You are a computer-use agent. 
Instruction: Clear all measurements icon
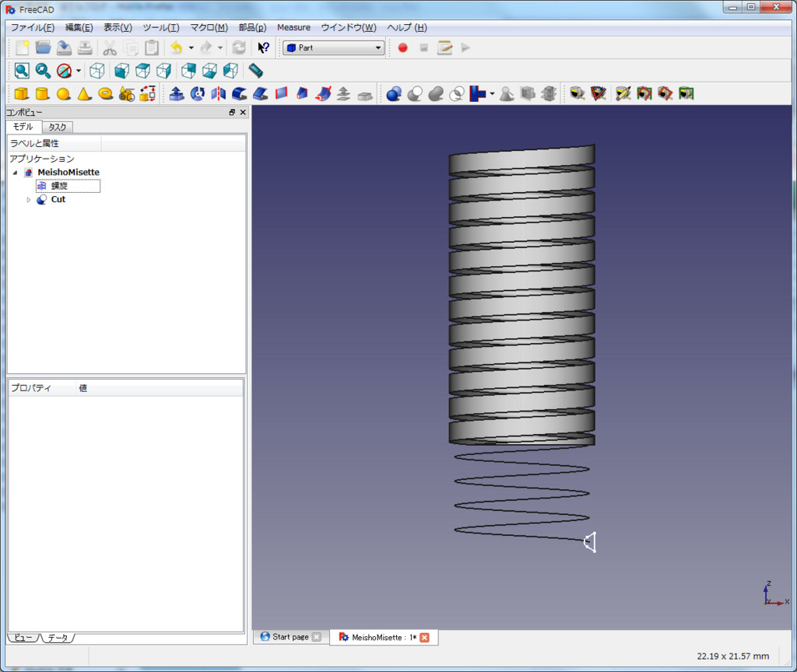(x=623, y=93)
